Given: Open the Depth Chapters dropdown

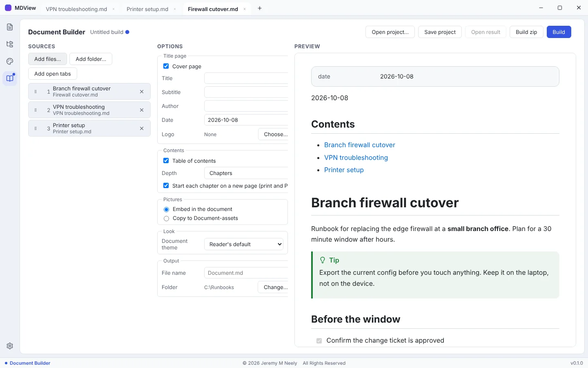Looking at the screenshot, I should 246,173.
